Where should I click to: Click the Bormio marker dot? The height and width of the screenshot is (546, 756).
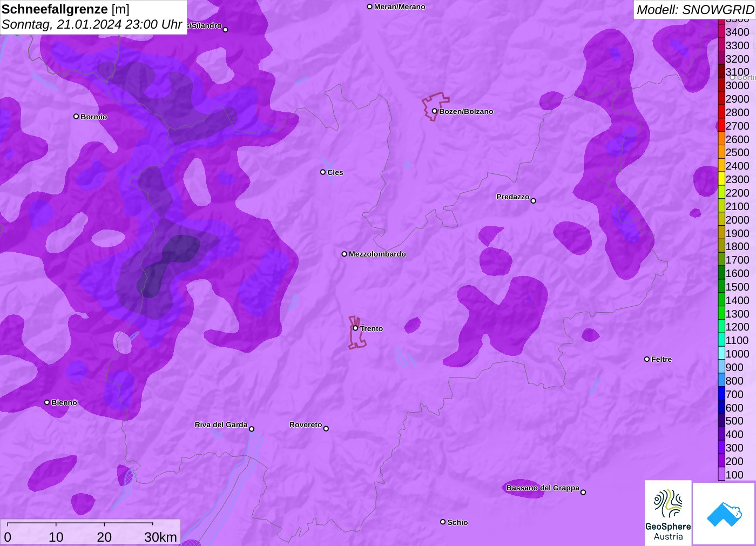click(76, 116)
